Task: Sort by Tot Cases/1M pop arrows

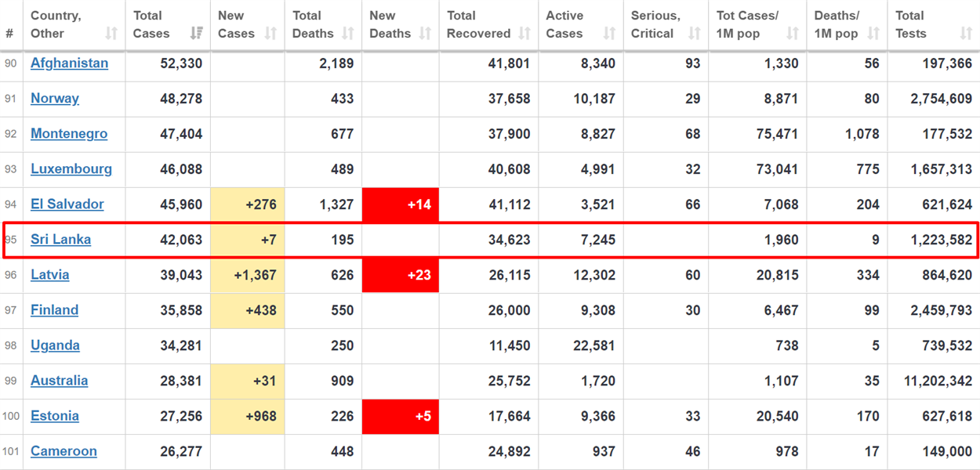Action: point(792,34)
